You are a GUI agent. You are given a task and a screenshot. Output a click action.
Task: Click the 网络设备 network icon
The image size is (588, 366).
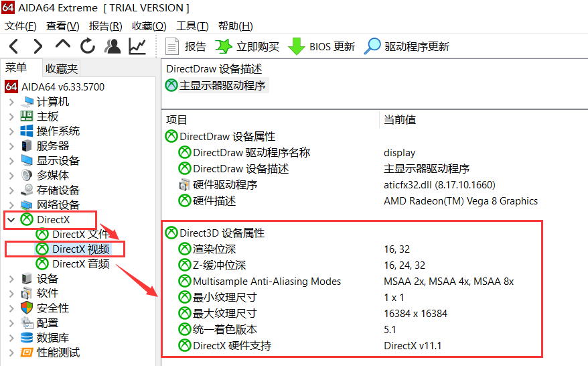(27, 205)
